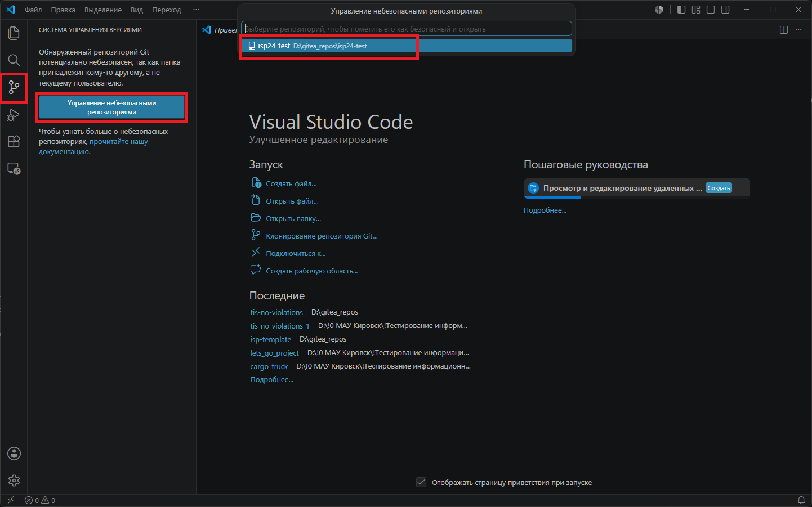
Task: Click the icon of the remote walkthrough
Action: click(x=533, y=188)
